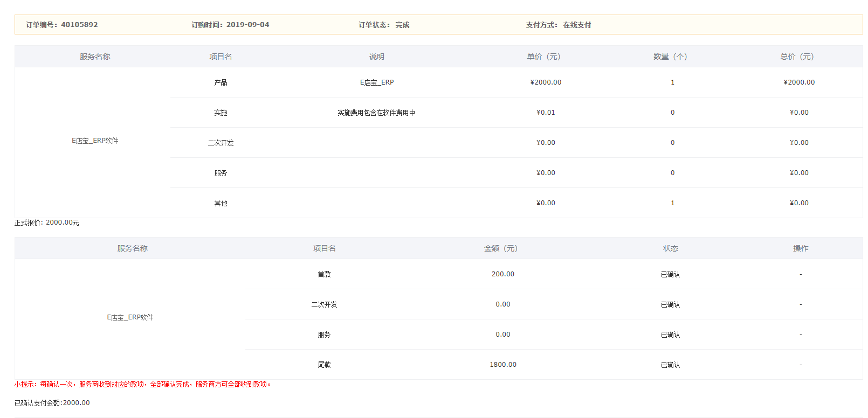The width and height of the screenshot is (868, 418).
Task: Click total price ¥2000.00 in 产品 row
Action: [x=799, y=82]
